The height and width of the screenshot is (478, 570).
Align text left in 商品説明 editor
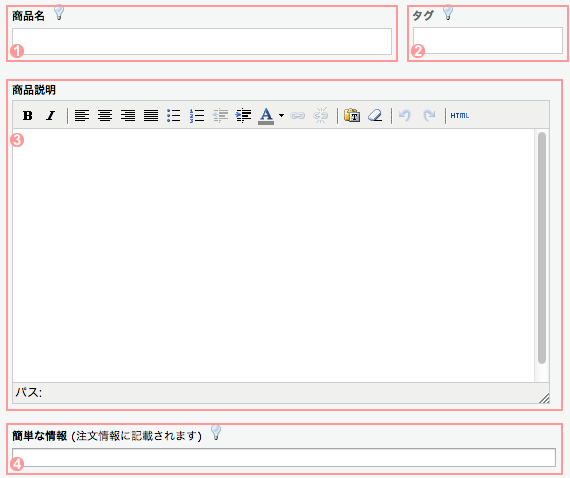[82, 116]
